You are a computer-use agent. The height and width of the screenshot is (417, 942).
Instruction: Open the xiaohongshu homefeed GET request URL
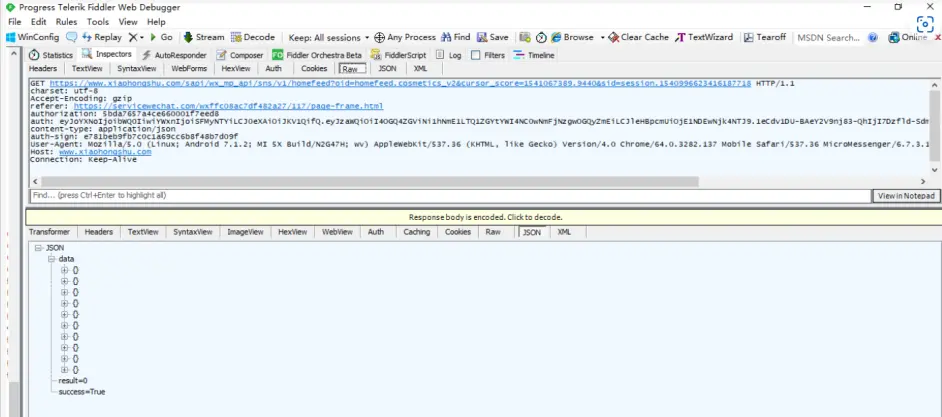[x=400, y=84]
